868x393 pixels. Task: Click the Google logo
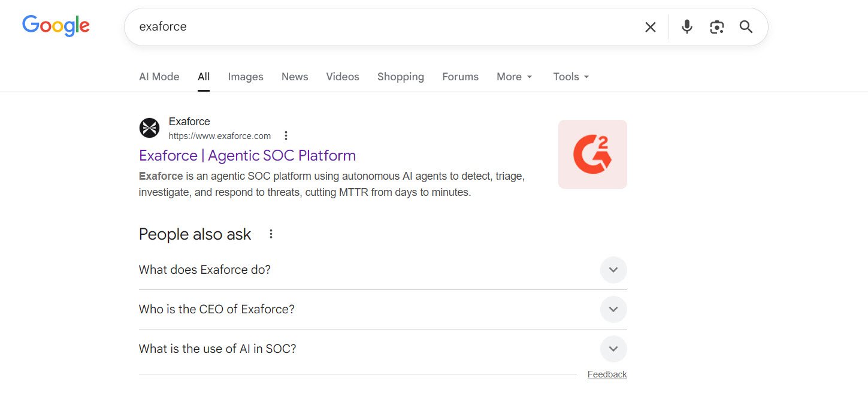click(56, 26)
